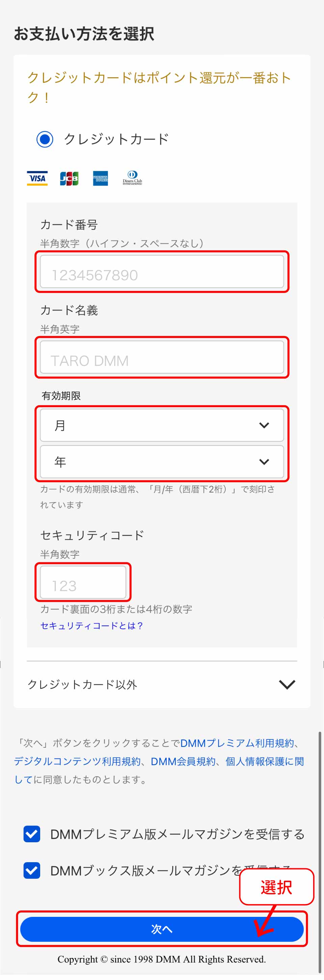The width and height of the screenshot is (324, 980).
Task: Select the クレジットカード radio button
Action: point(45,139)
